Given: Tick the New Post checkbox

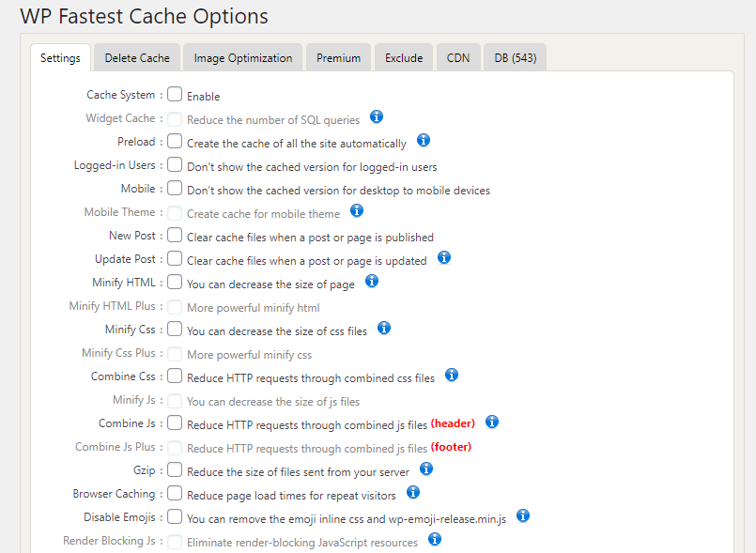Looking at the screenshot, I should 175,235.
